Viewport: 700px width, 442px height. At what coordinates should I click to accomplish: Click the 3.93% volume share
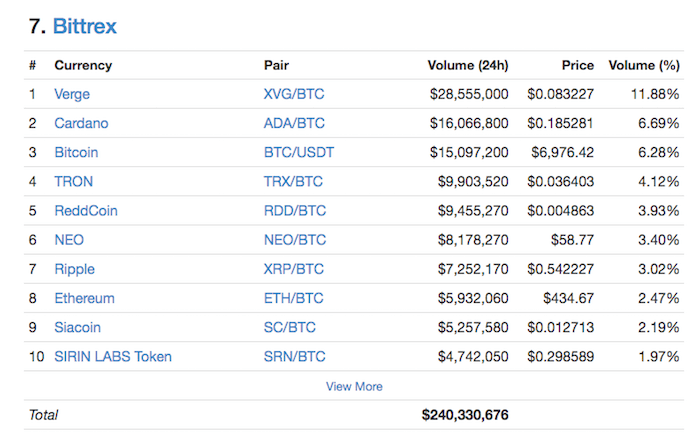[658, 210]
